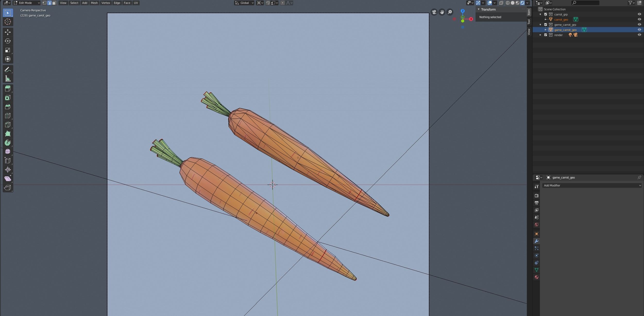644x316 pixels.
Task: Uncheck the carrot_grp collection checkbox
Action: pos(546,14)
